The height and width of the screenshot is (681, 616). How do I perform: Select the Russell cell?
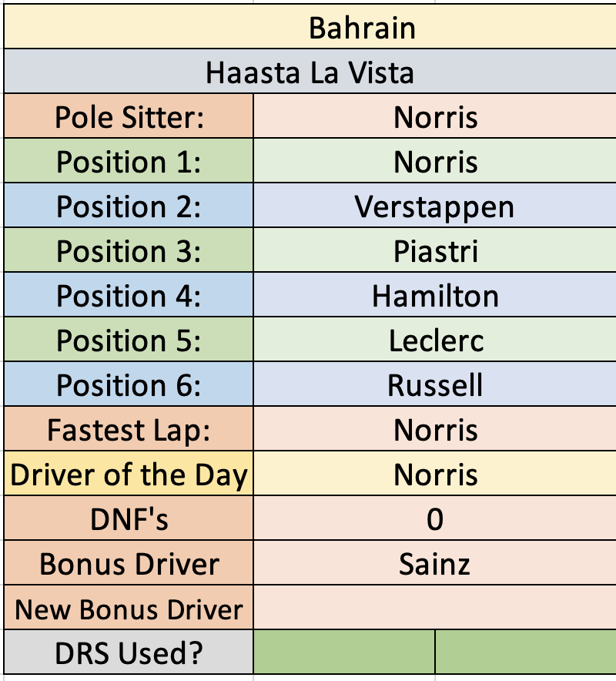pos(435,384)
